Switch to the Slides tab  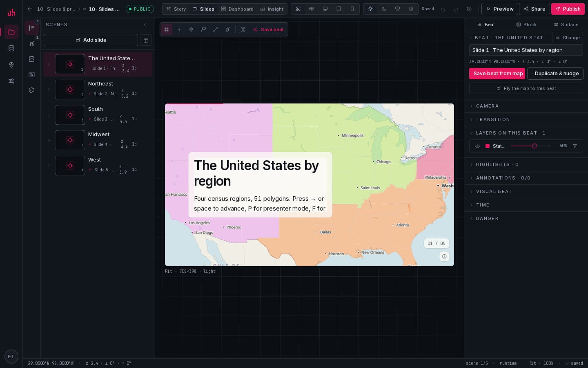[203, 9]
